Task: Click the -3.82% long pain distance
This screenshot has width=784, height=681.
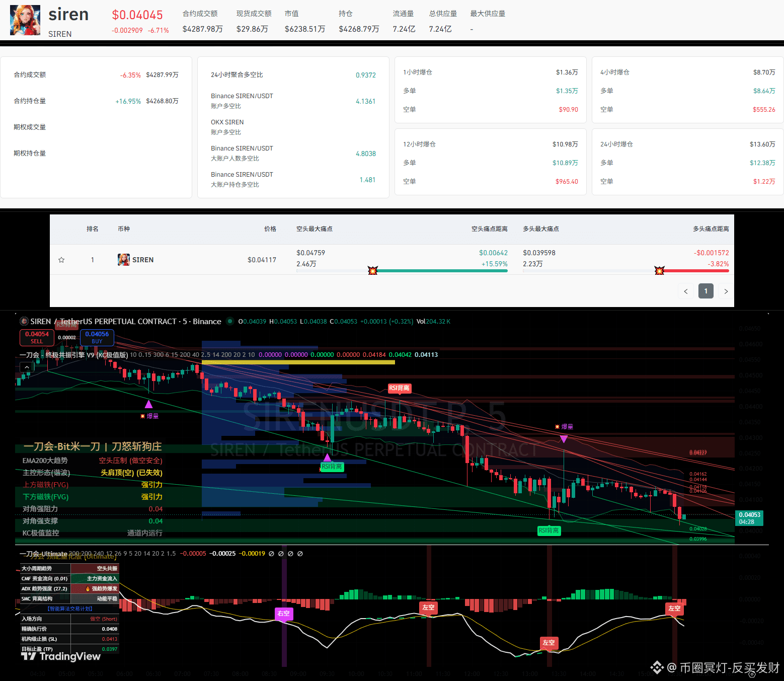Action: [718, 264]
